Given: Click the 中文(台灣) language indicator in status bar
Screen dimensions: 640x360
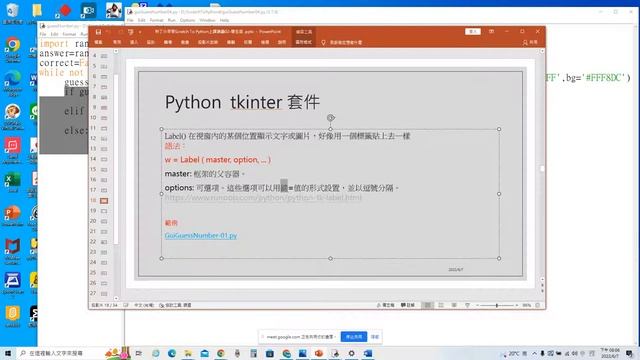Looking at the screenshot, I should point(144,305).
